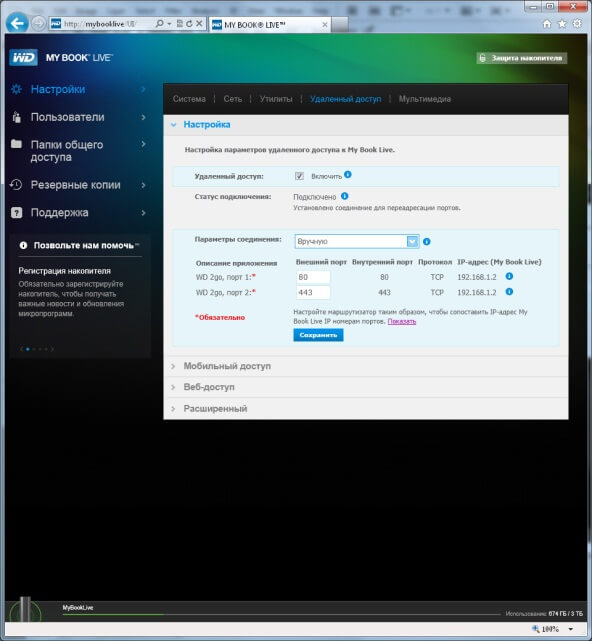Click the Подключено status text
The width and height of the screenshot is (592, 641).
314,197
